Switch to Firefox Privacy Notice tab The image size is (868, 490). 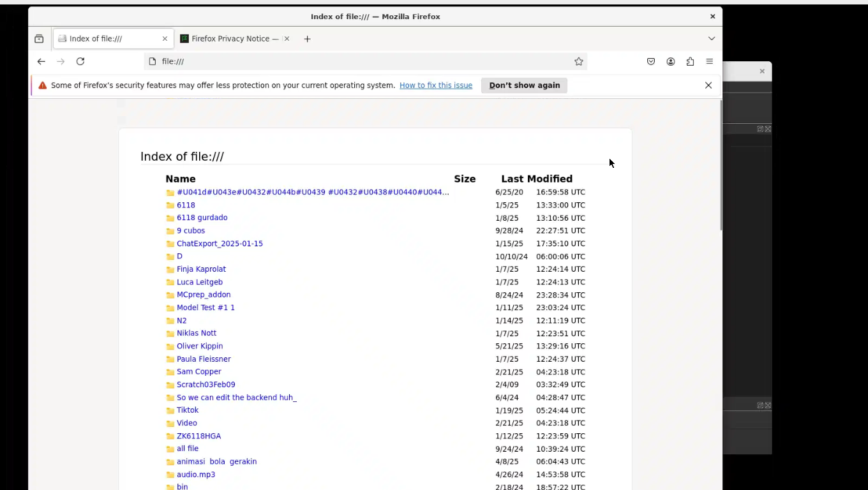coord(230,39)
